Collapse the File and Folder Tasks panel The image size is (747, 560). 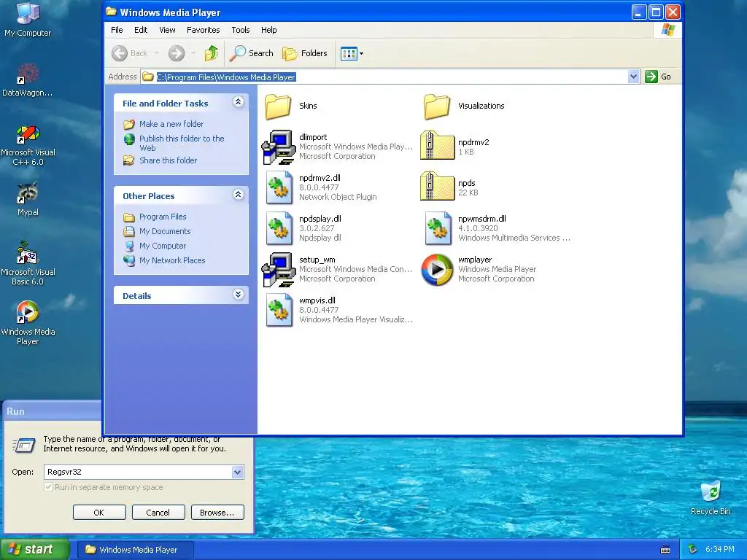[x=239, y=102]
